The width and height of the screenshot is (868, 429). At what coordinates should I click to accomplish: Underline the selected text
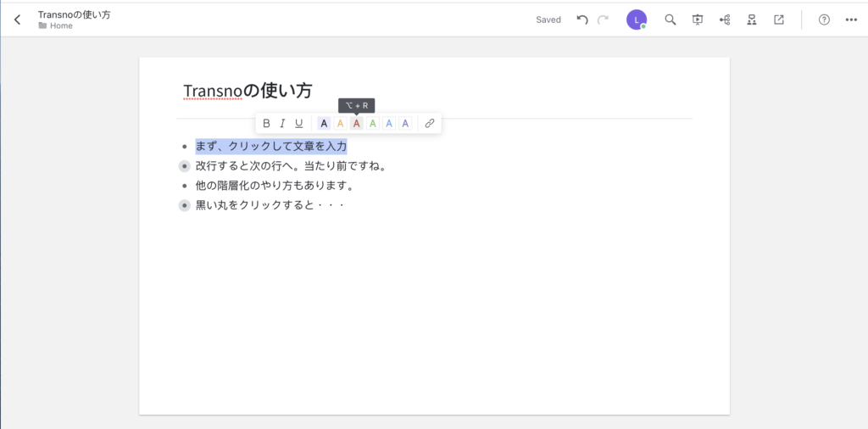pos(299,124)
